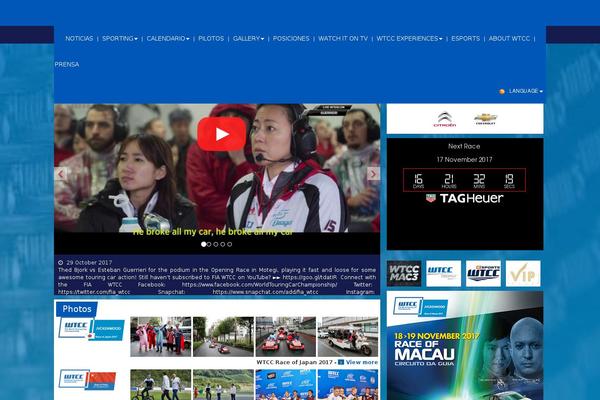Screen dimensions: 600x400
Task: Open the green hills track photo thumbnail
Action: pos(223,385)
